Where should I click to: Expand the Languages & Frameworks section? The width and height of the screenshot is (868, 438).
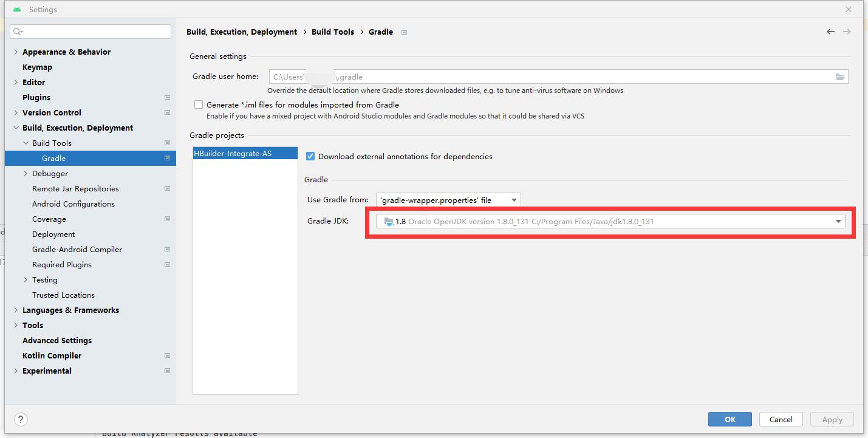pos(16,310)
